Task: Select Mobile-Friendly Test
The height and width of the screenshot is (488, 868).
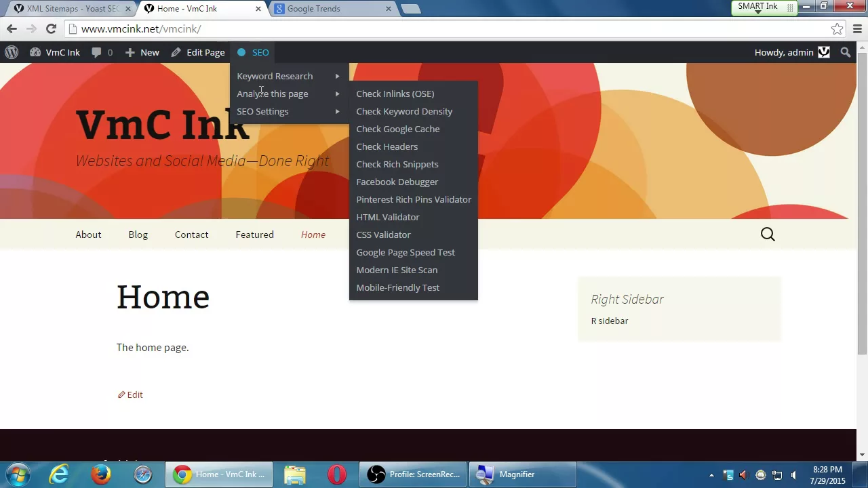Action: coord(398,287)
